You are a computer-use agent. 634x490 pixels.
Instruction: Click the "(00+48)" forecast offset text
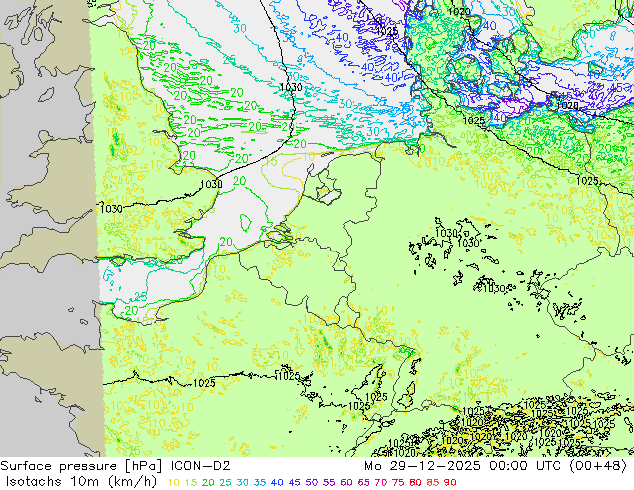(598, 466)
